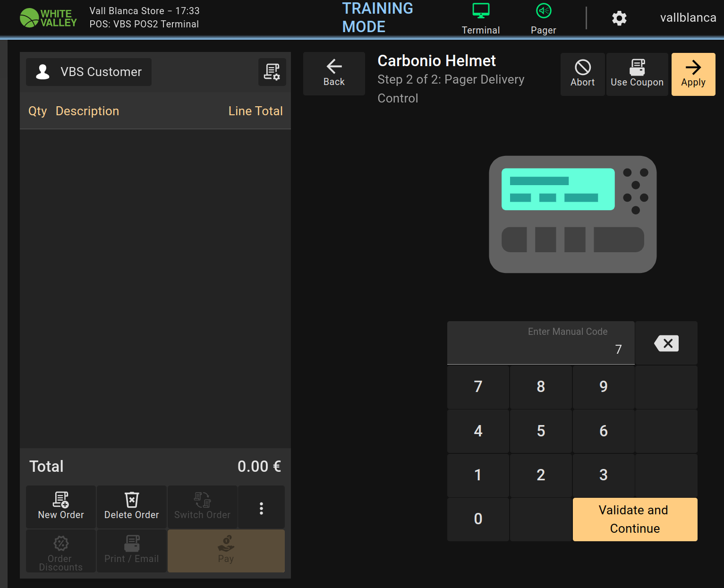Tap keypad digit 1
The image size is (724, 588).
click(478, 475)
